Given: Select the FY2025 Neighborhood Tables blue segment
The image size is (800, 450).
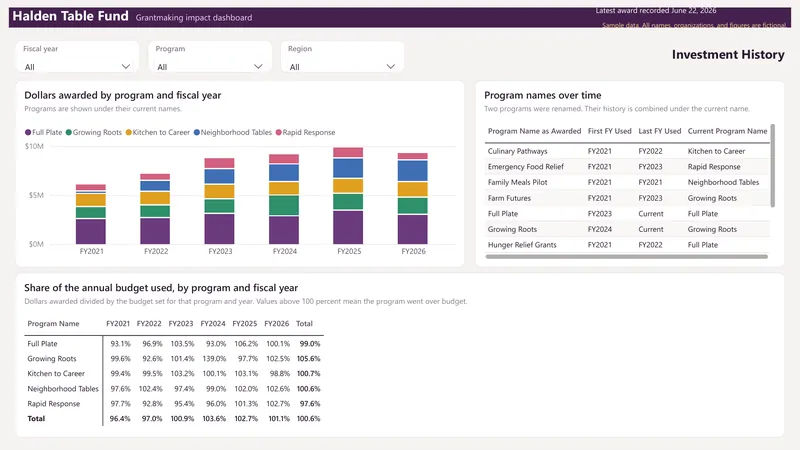Looking at the screenshot, I should (x=348, y=168).
